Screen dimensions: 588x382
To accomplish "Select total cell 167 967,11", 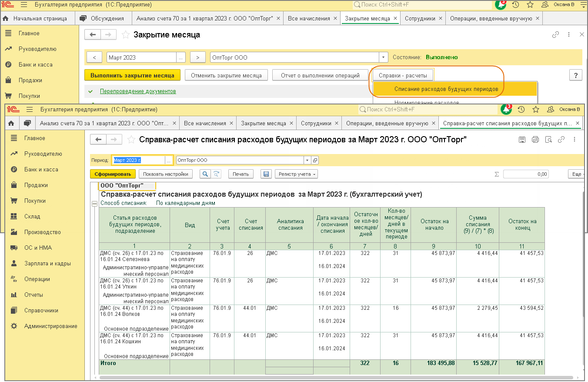I will (522, 363).
